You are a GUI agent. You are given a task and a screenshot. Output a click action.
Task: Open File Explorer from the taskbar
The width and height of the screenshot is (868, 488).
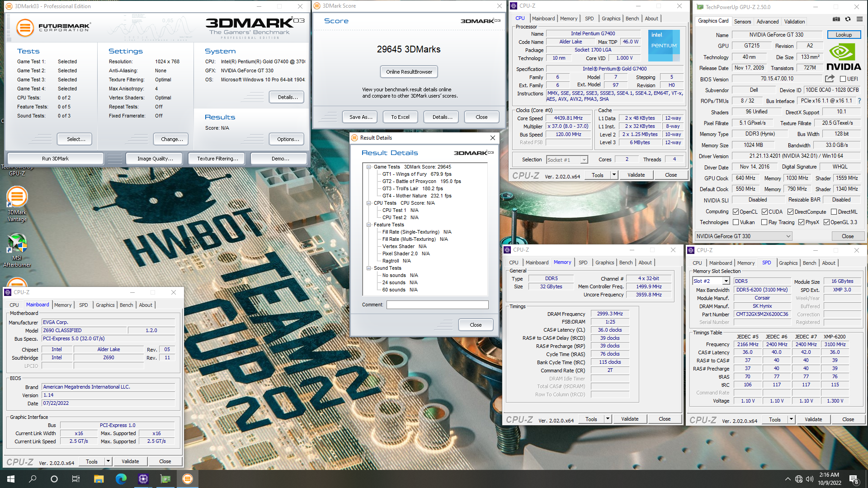click(x=99, y=479)
